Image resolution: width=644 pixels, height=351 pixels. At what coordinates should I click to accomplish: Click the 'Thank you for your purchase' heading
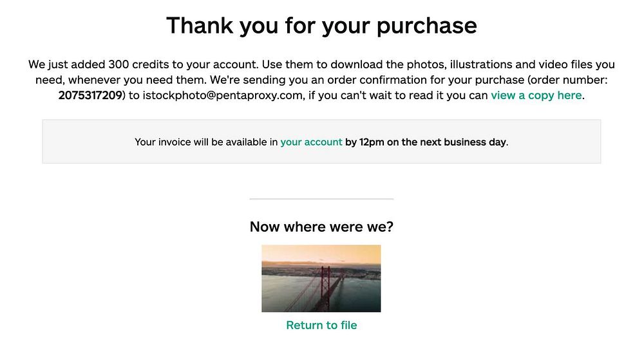(321, 26)
